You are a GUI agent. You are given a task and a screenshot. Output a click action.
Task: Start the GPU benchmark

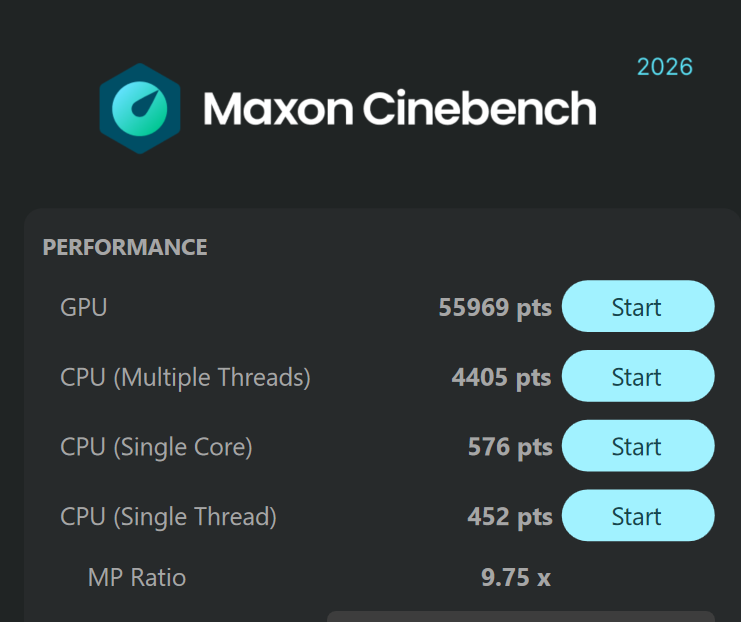[638, 306]
